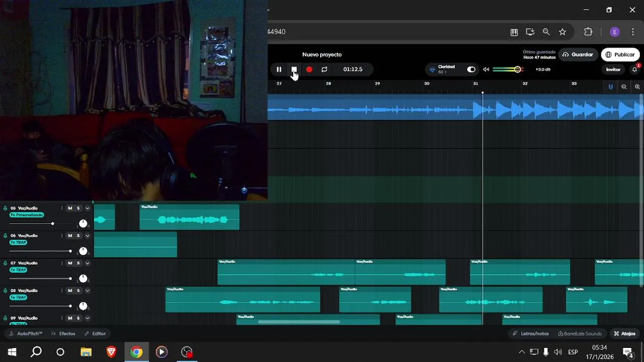Mute track 08 Voz/Audio

[70, 291]
